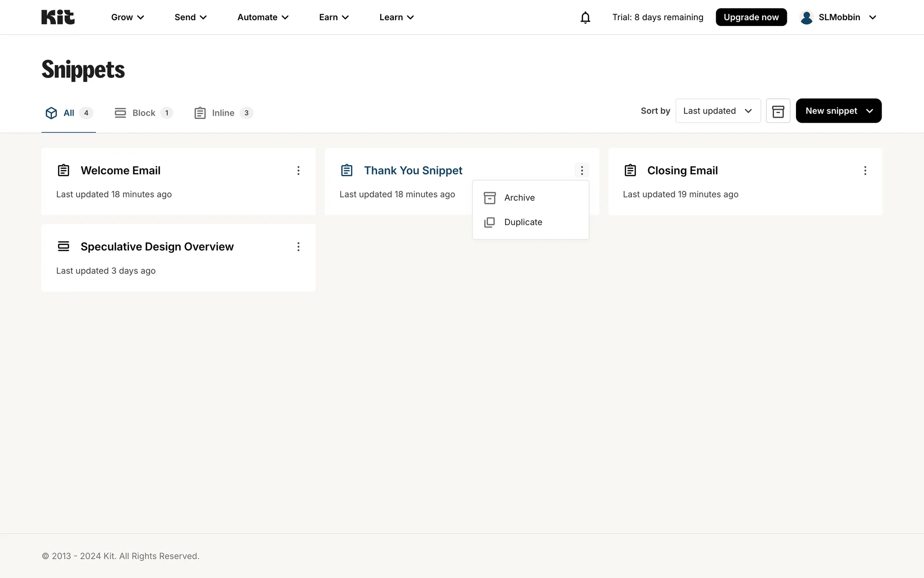Image resolution: width=924 pixels, height=578 pixels.
Task: Open the Last updated sort dropdown
Action: click(x=718, y=111)
